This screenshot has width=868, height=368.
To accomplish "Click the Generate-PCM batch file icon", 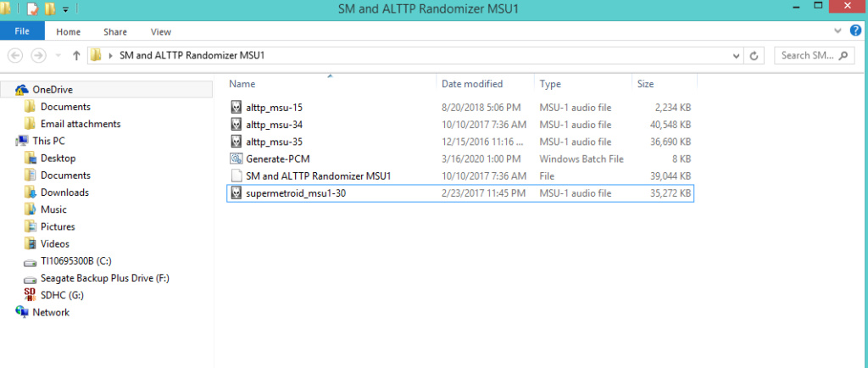I will [236, 159].
